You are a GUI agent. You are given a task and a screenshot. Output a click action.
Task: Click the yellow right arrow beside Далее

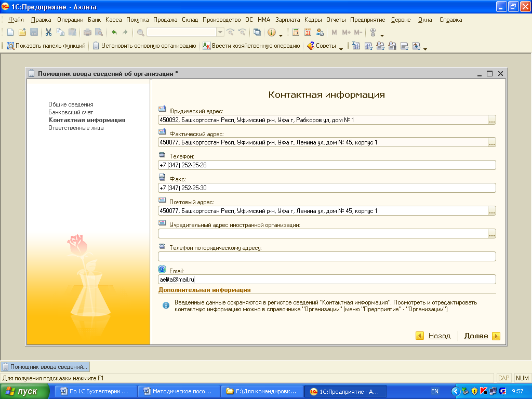pyautogui.click(x=496, y=336)
